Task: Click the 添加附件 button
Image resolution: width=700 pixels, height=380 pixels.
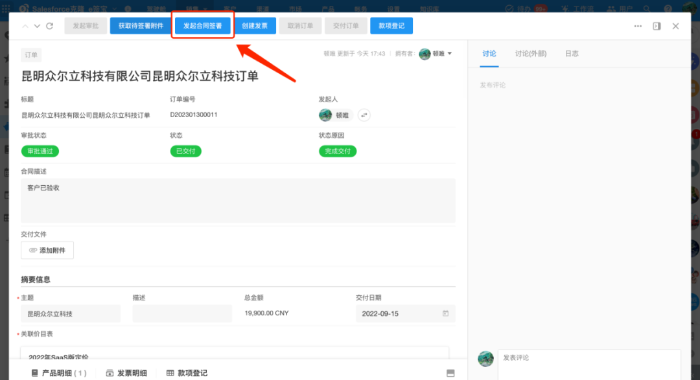Action: (x=47, y=250)
